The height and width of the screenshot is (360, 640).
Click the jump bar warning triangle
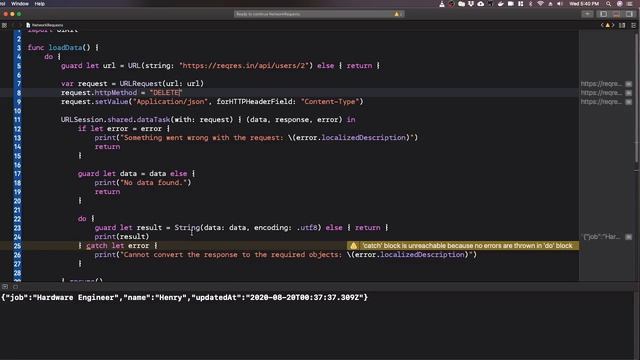click(607, 25)
